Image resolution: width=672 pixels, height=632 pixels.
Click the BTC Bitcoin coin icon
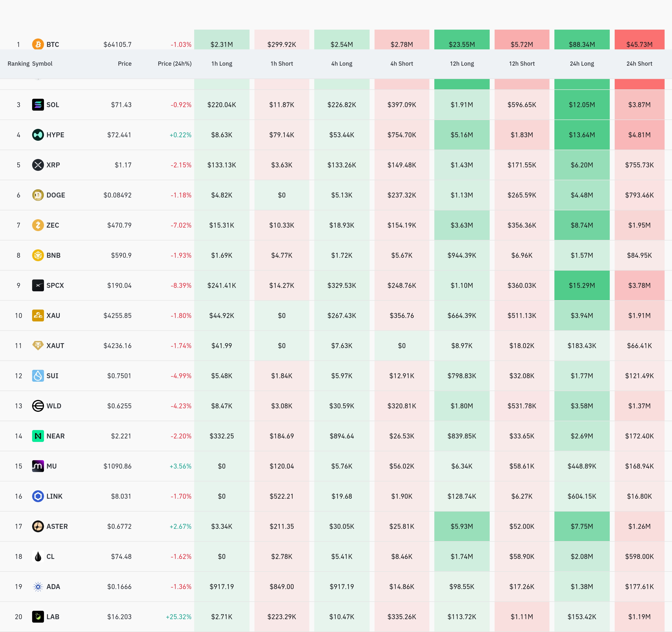click(x=38, y=44)
